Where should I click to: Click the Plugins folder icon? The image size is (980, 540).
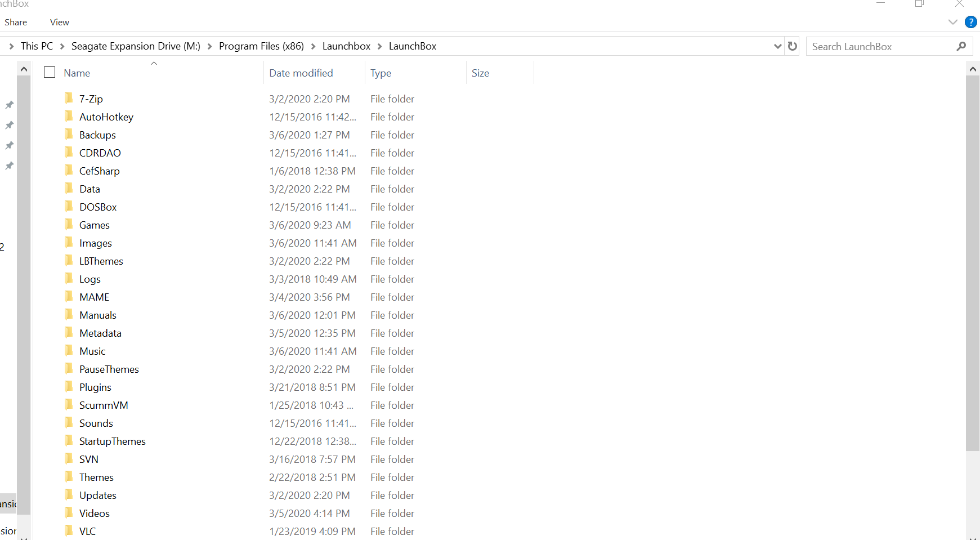click(69, 387)
